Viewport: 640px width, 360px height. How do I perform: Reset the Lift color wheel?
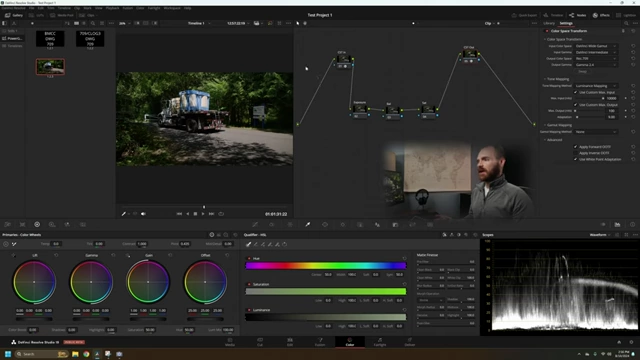click(x=56, y=255)
